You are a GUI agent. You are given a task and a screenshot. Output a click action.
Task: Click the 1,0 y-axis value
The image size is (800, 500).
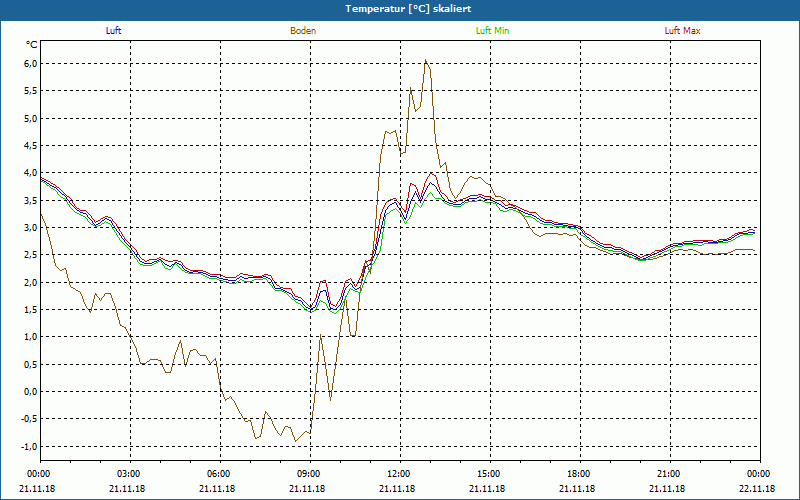[x=31, y=337]
